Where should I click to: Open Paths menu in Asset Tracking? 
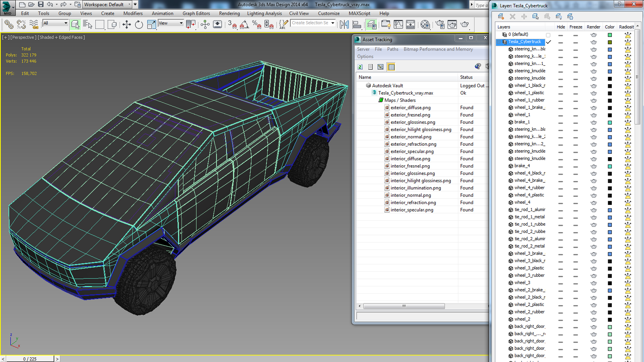click(x=393, y=49)
